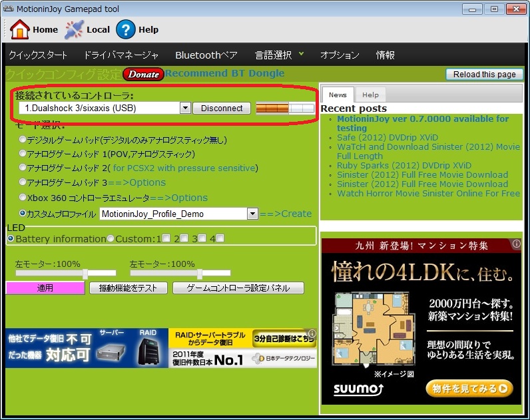
Task: Click the Reload this page button
Action: coord(484,75)
